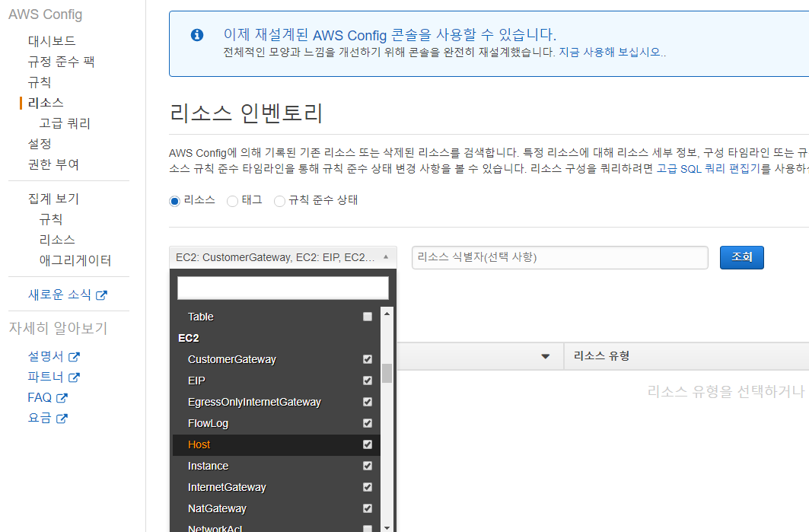The width and height of the screenshot is (809, 532).
Task: Open 권한 부여 in the sidebar
Action: pyautogui.click(x=53, y=164)
